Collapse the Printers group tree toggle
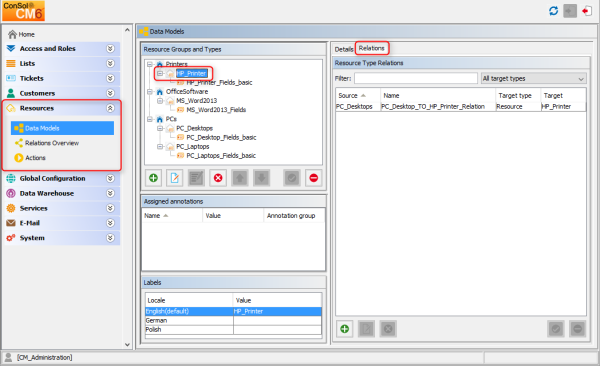 pyautogui.click(x=150, y=64)
